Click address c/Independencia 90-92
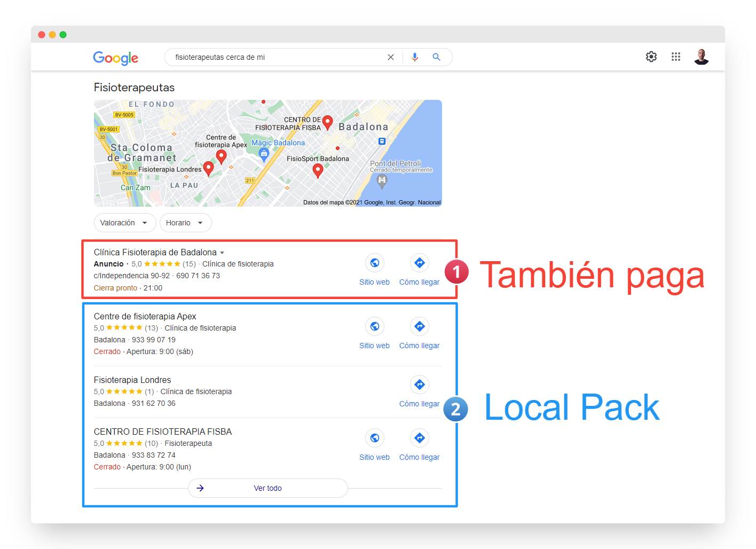756x549 pixels. click(132, 276)
